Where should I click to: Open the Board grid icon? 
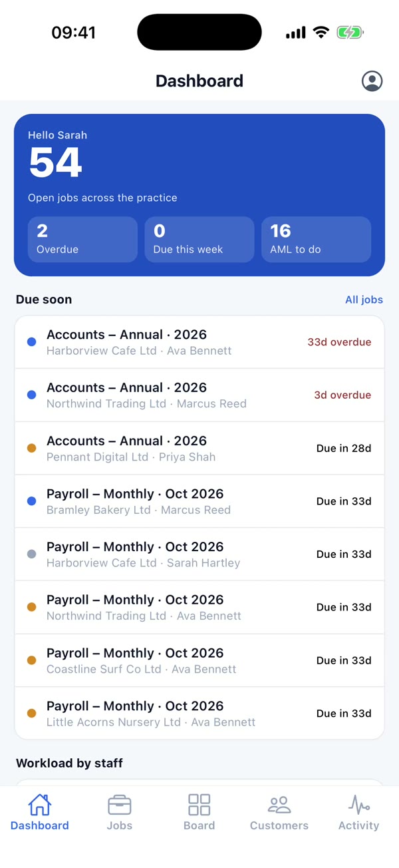(x=199, y=805)
